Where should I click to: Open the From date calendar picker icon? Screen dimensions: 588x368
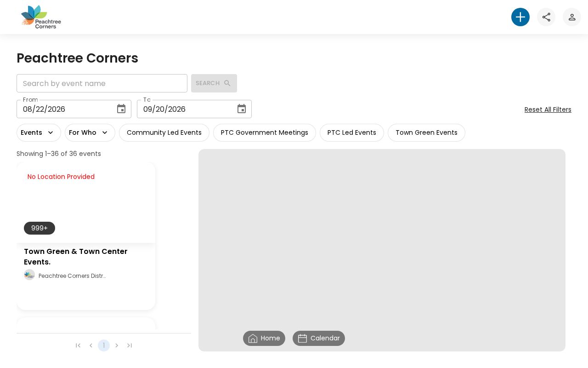coord(121,109)
